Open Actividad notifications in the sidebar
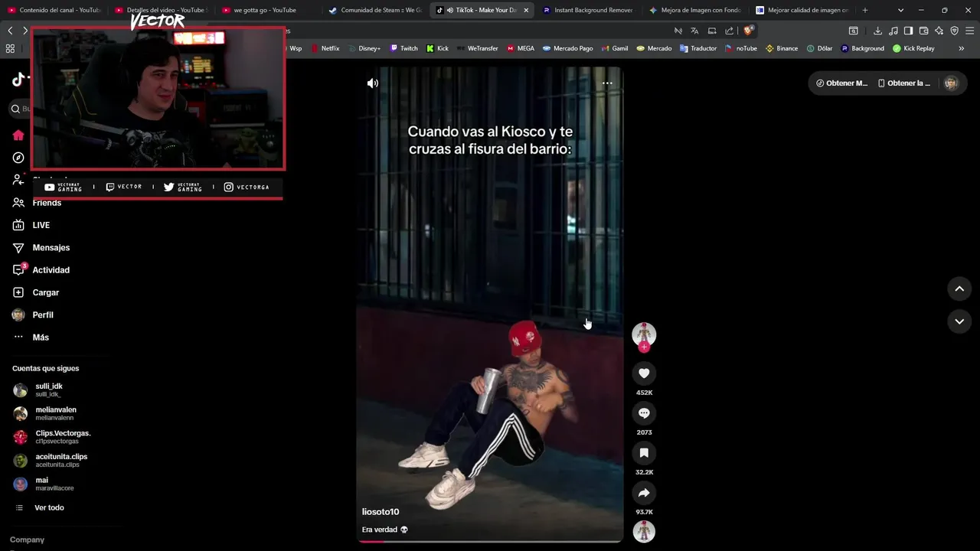The image size is (980, 551). [41, 270]
